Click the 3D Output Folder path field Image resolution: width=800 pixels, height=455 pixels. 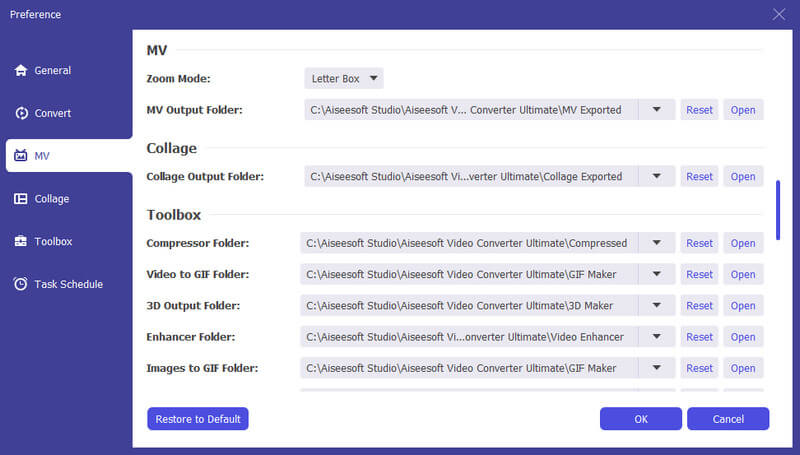coord(469,306)
